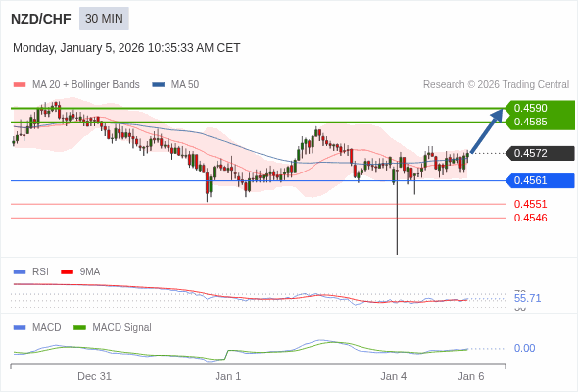Click the MA 50 legend label
The height and width of the screenshot is (392, 578).
tap(185, 85)
